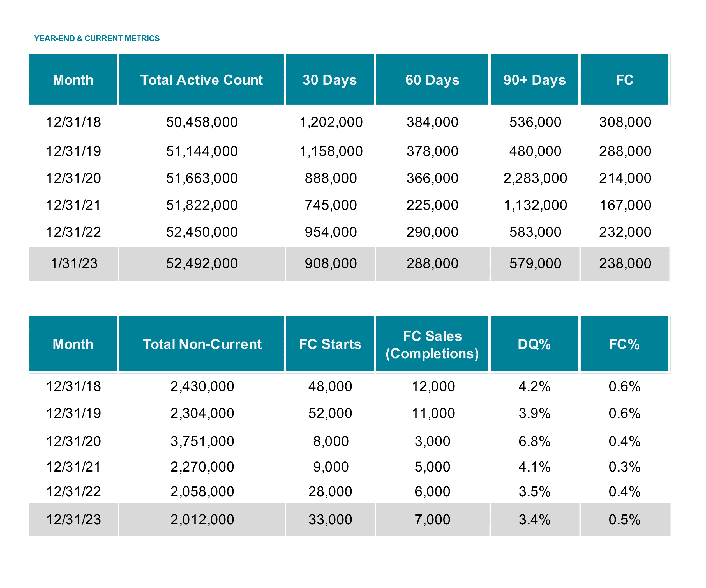Click the 1,132,000 ninety-plus-day cell
Screen dimensions: 706x588
tap(535, 205)
